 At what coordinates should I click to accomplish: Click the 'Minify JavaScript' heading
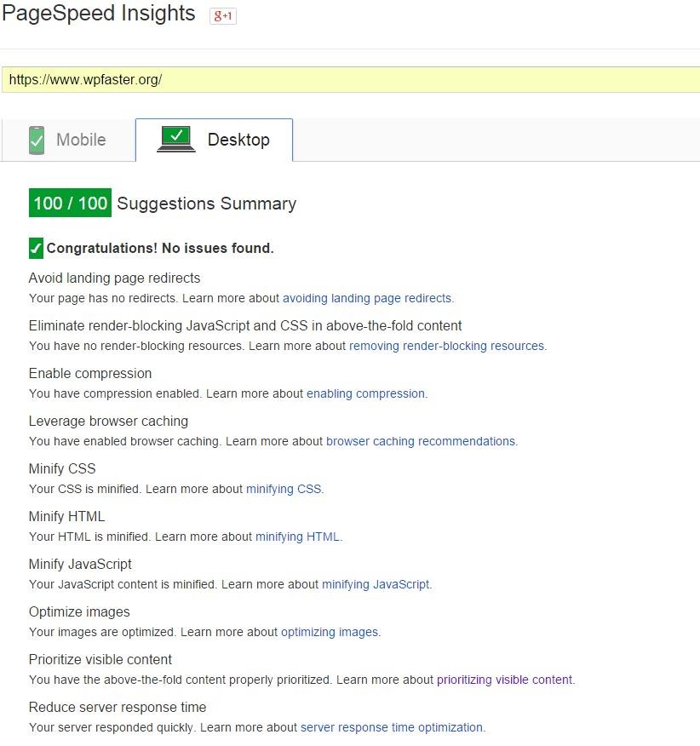coord(80,565)
